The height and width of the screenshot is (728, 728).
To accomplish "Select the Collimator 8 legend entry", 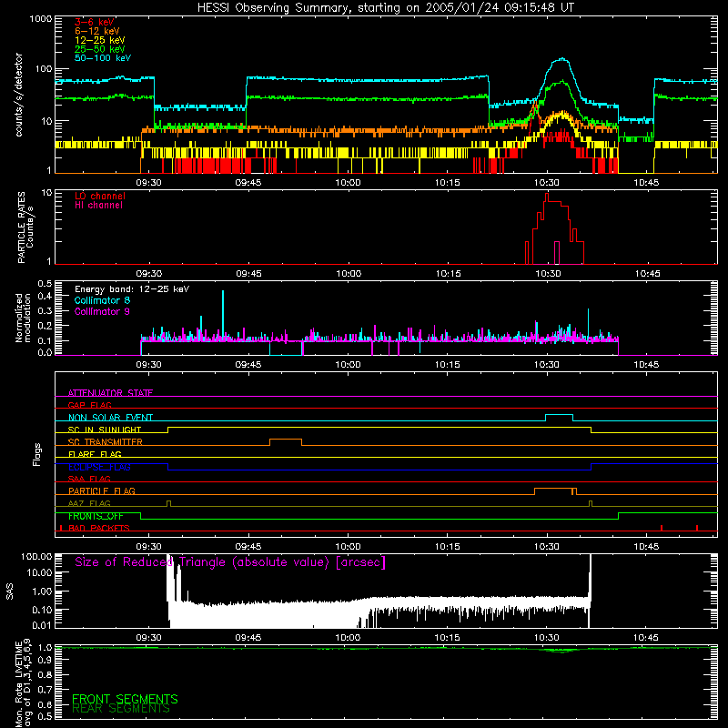I will point(102,300).
